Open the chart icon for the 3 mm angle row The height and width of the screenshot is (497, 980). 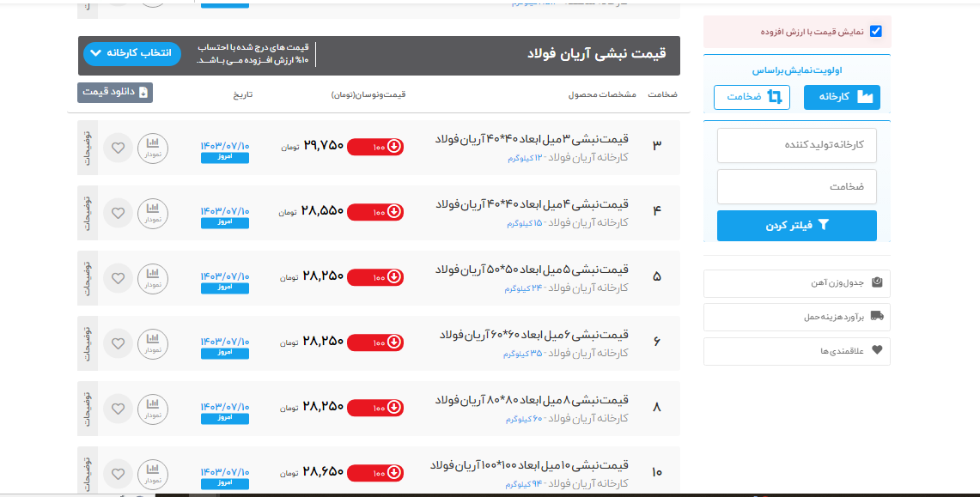pos(153,147)
